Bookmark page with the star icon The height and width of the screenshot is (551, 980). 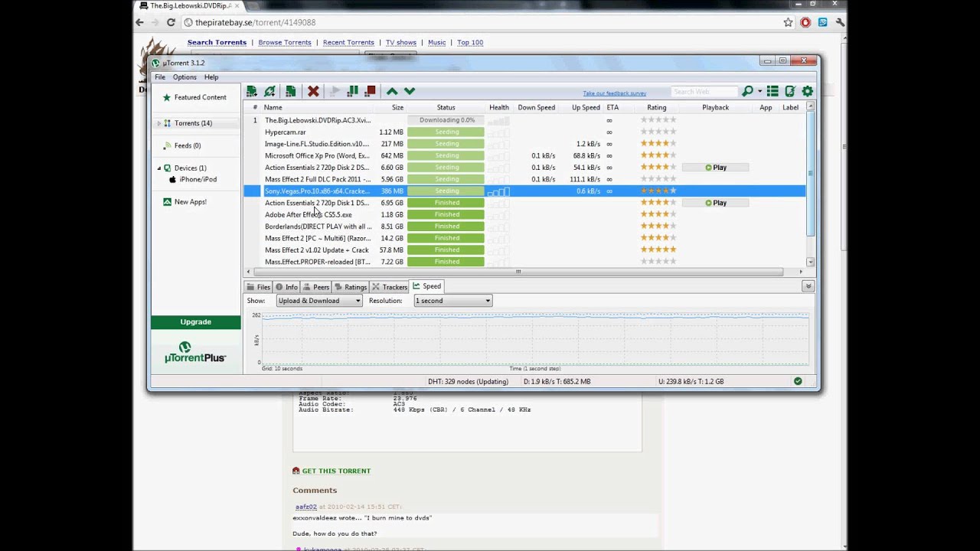(x=788, y=23)
